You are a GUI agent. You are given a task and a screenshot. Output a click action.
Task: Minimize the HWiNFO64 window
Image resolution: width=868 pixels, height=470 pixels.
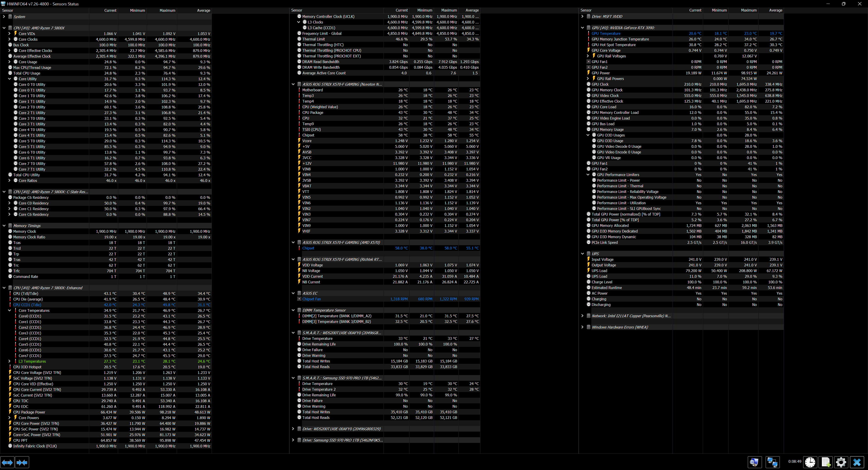tap(828, 4)
